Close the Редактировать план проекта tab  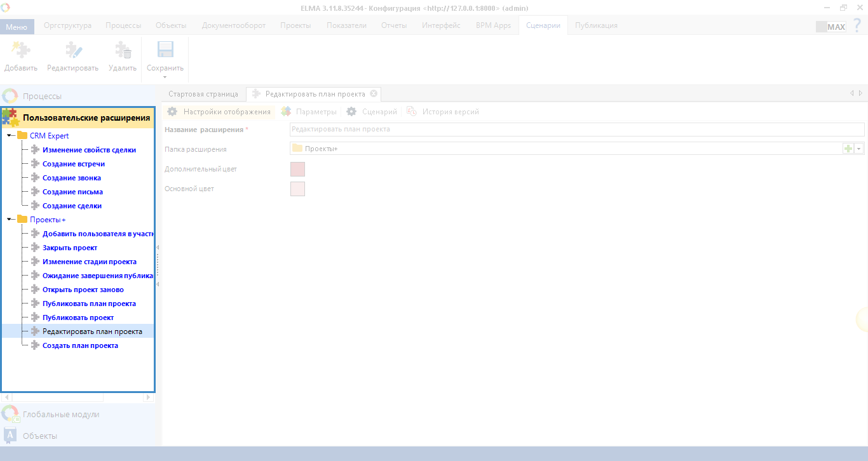click(374, 93)
